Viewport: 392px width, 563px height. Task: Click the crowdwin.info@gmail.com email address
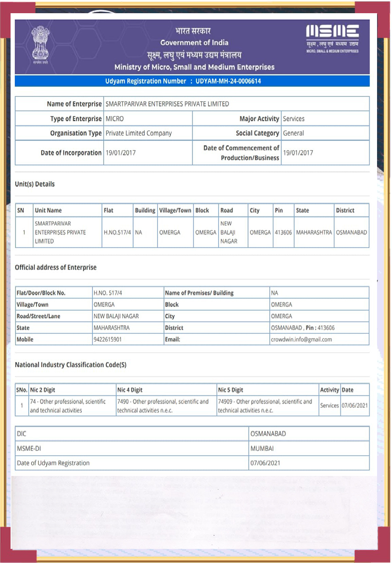point(301,340)
